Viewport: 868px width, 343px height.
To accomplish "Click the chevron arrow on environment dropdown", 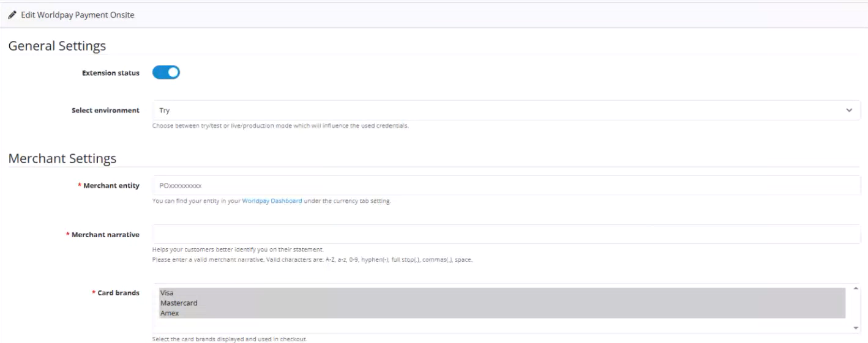I will 849,111.
